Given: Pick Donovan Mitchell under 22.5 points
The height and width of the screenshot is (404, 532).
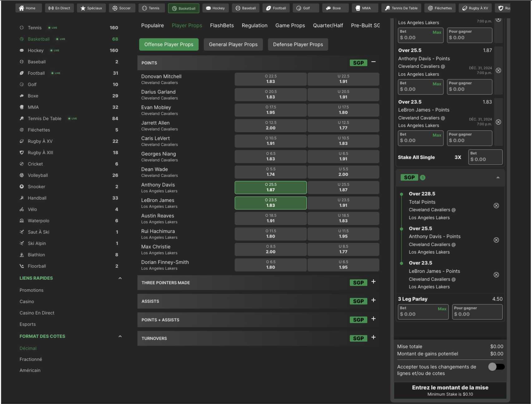Looking at the screenshot, I should 343,79.
